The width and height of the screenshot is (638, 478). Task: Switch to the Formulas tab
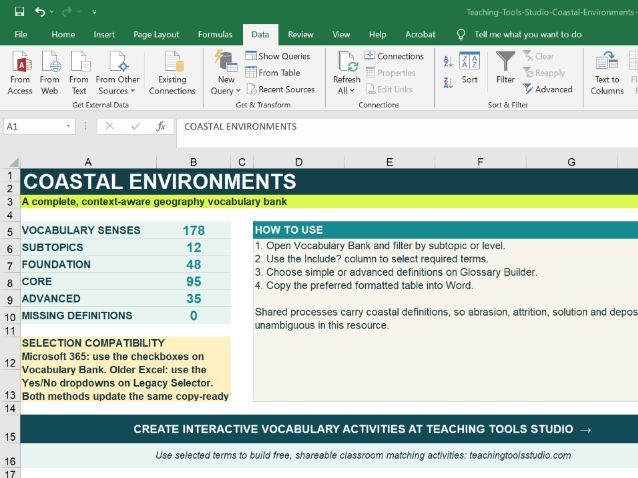pos(215,35)
